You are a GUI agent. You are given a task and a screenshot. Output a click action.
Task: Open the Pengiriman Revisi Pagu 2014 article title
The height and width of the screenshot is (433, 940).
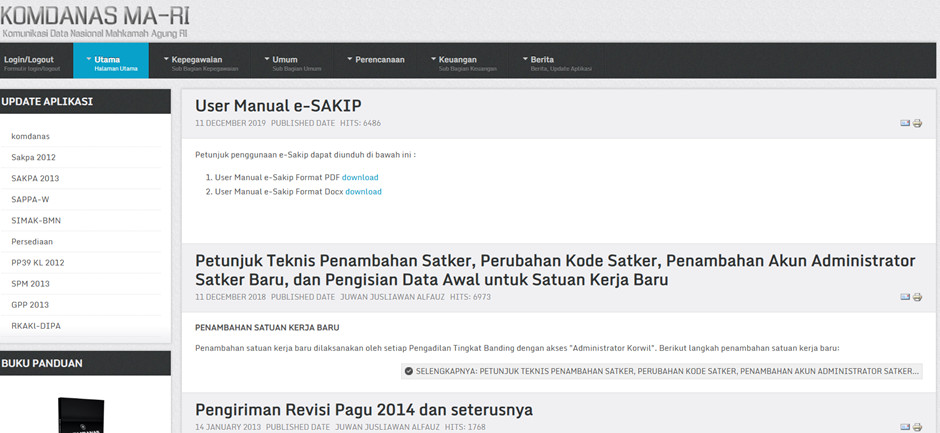point(364,409)
